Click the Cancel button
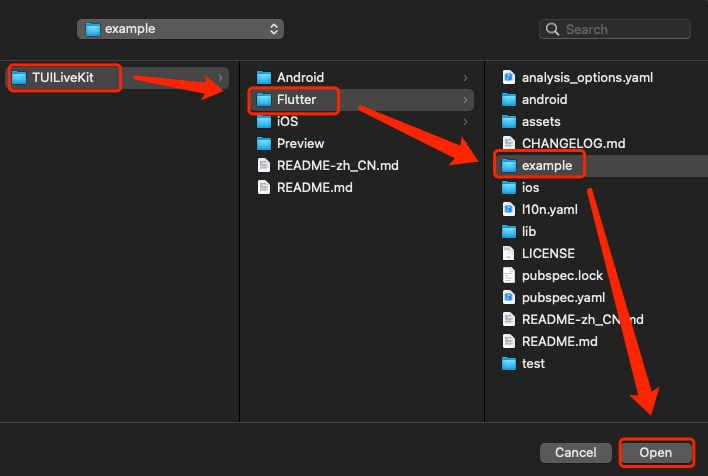Viewport: 708px width, 476px height. (x=576, y=453)
